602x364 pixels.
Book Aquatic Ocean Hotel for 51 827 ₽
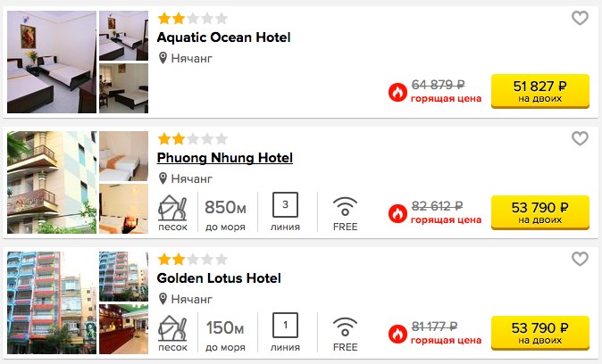point(540,91)
